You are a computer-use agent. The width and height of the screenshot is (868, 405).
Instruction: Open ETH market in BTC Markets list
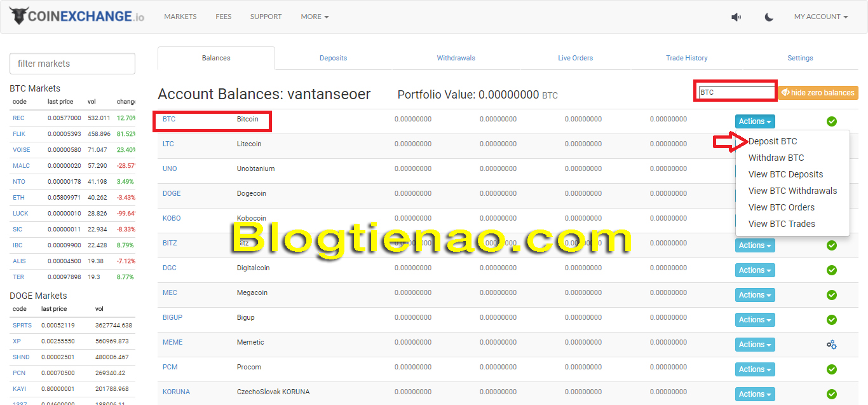pos(18,198)
